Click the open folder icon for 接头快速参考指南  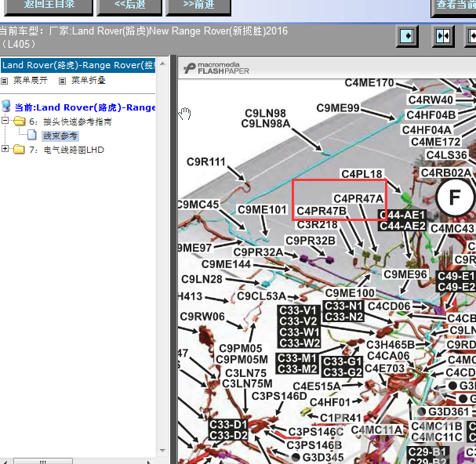click(19, 121)
